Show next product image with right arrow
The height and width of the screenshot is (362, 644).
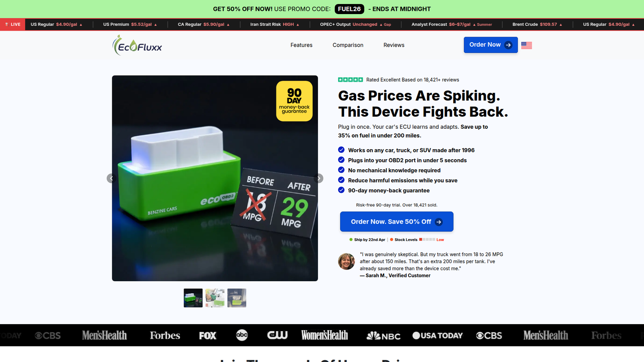pos(318,178)
